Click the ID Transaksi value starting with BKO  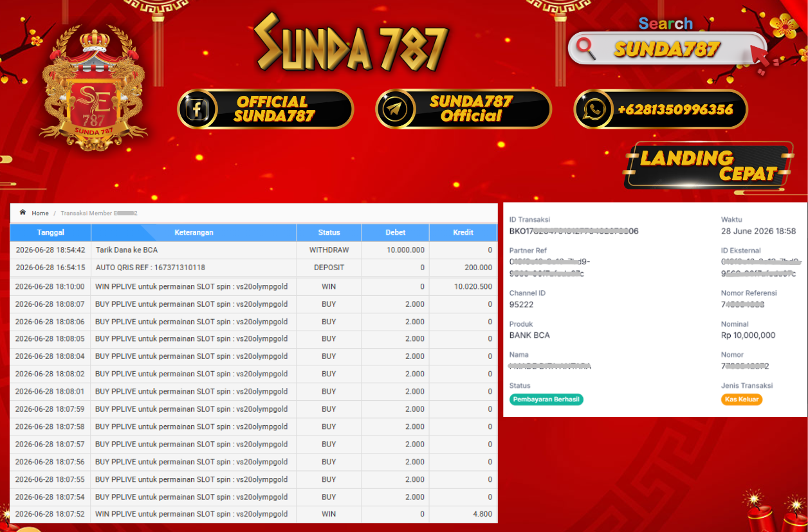click(x=574, y=231)
